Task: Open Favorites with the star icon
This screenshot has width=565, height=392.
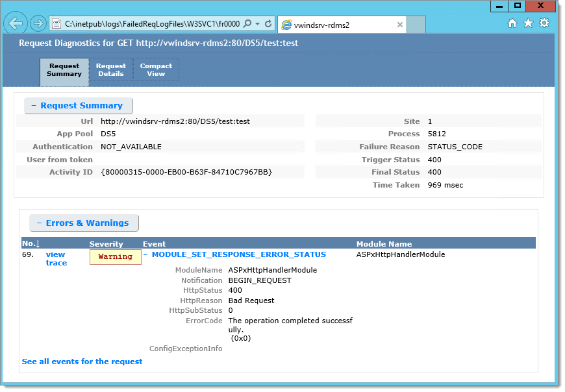Action: [528, 23]
